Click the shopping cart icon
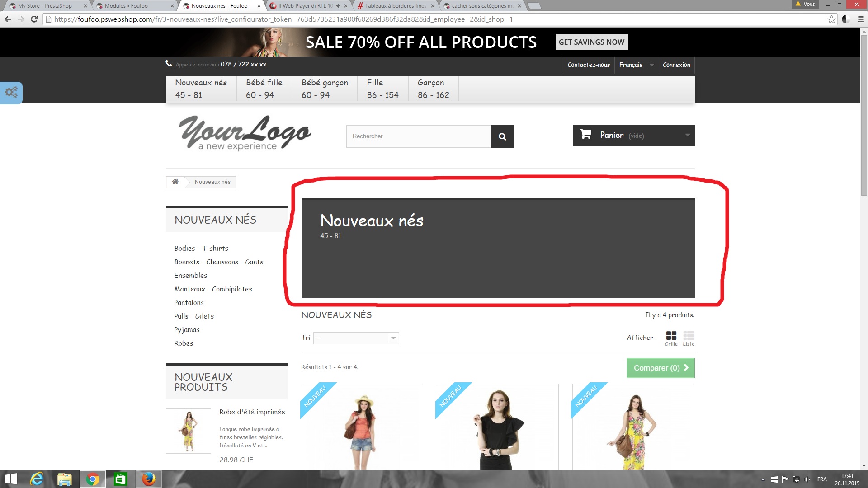868x488 pixels. tap(585, 135)
